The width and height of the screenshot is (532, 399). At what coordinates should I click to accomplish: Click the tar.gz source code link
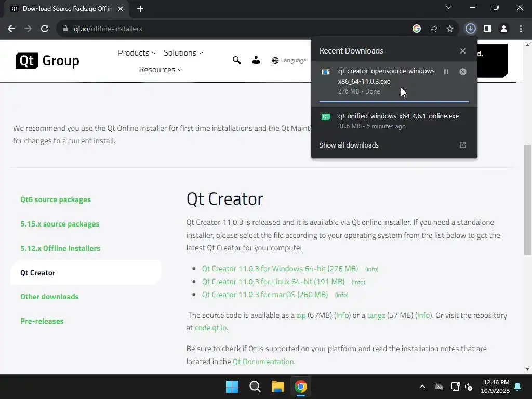tap(376, 315)
